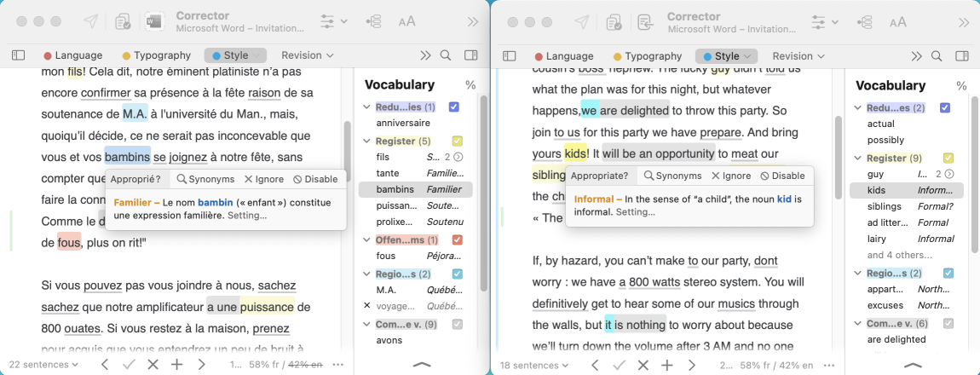The image size is (980, 375).
Task: Open the Setting… link in the Informal popup
Action: [636, 212]
